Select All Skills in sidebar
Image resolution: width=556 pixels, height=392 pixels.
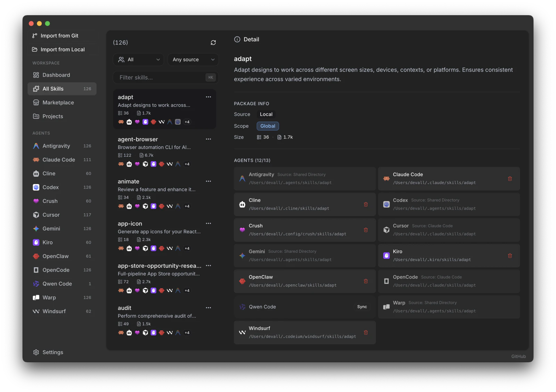click(x=62, y=89)
